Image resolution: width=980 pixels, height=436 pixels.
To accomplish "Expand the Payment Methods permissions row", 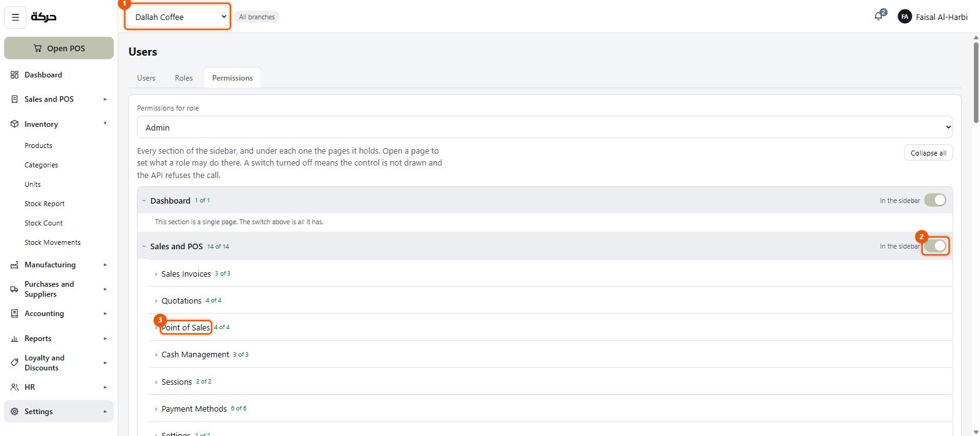I will tap(156, 409).
